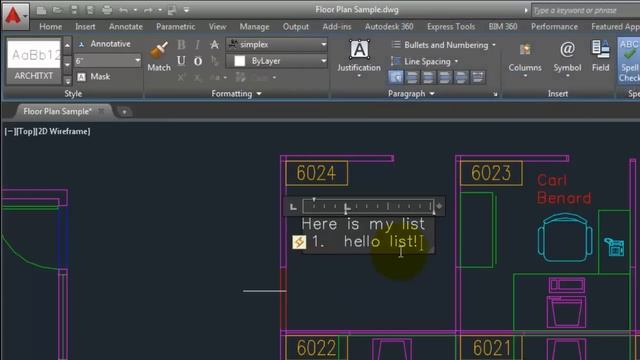The height and width of the screenshot is (360, 640).
Task: Open the Customize Quick Access Toolbar dropdown
Action: tap(186, 10)
